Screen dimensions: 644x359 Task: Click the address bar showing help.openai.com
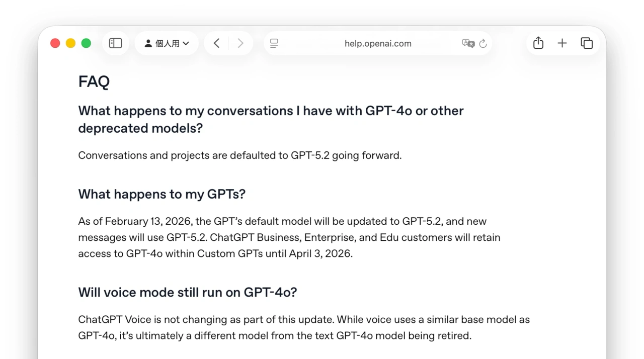tap(378, 43)
